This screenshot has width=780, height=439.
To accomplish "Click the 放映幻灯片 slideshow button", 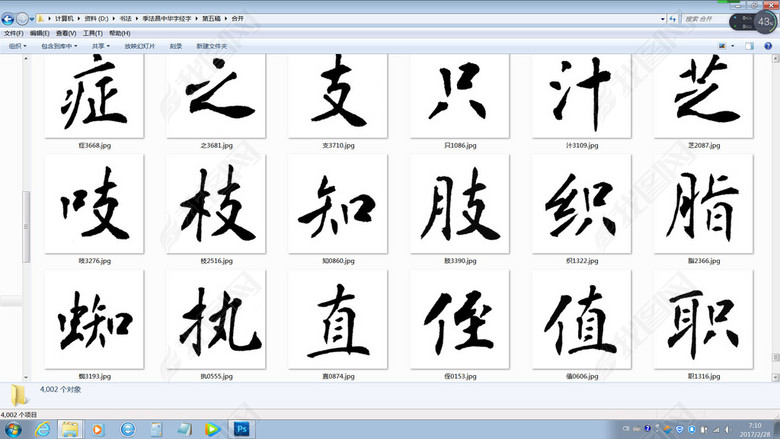I will [x=140, y=46].
